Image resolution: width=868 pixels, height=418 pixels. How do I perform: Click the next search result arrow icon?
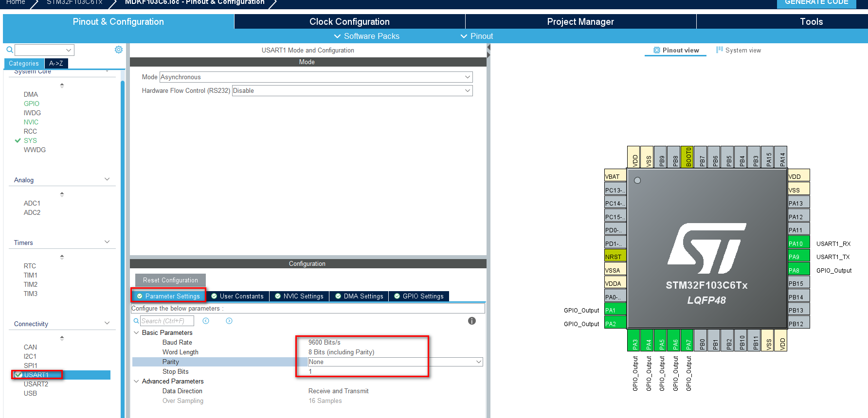pos(229,321)
